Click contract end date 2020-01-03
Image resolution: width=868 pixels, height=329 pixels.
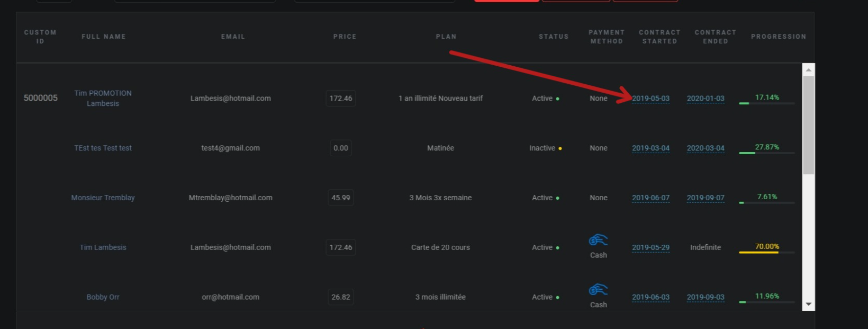706,99
